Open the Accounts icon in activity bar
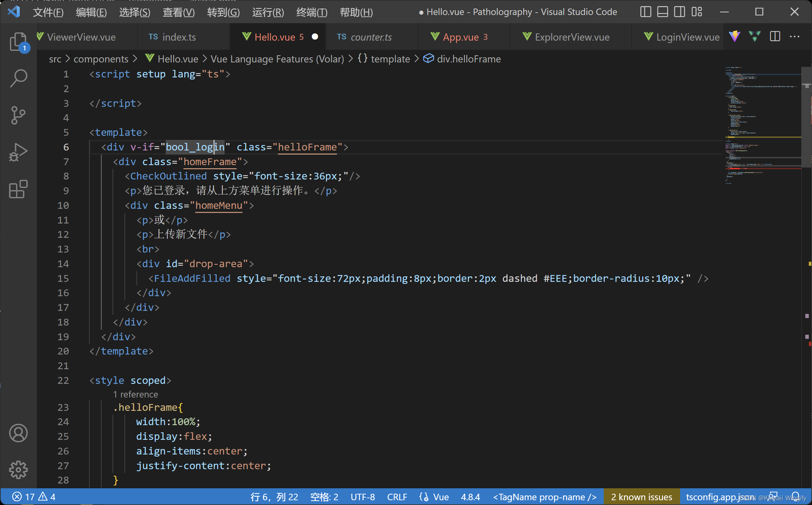 19,433
